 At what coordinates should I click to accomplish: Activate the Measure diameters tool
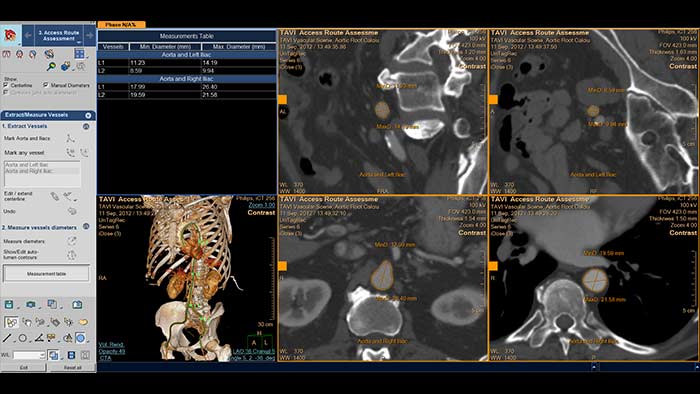click(x=71, y=241)
